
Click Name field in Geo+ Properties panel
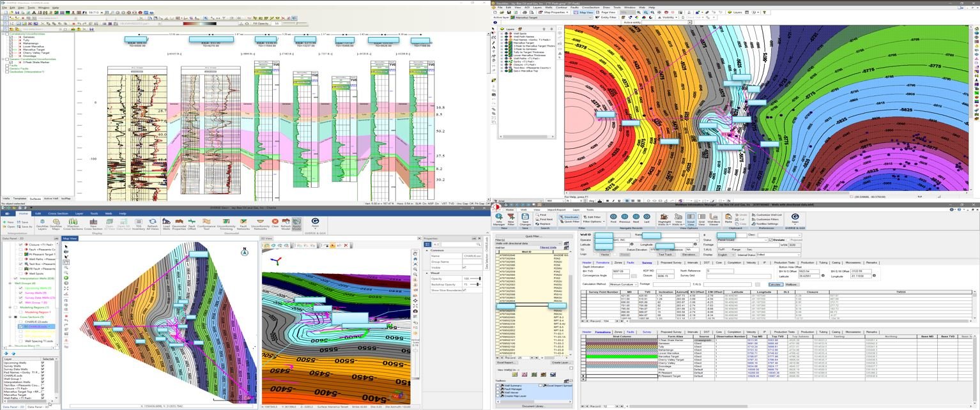(x=472, y=256)
